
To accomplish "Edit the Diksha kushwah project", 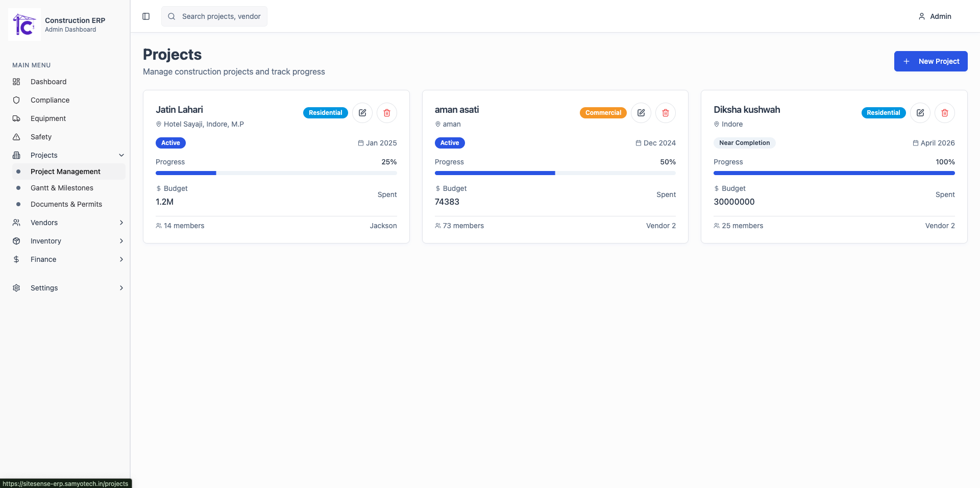I will coord(920,113).
